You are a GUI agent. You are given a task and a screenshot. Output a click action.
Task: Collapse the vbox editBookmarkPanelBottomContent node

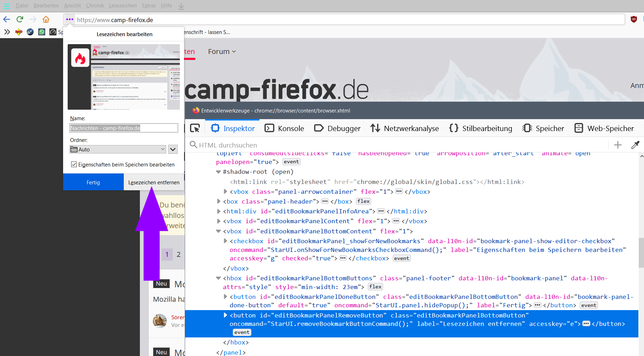pos(218,231)
